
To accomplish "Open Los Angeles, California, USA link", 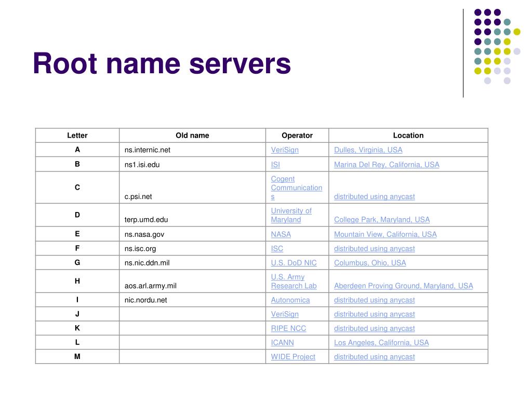I will coord(381,343).
